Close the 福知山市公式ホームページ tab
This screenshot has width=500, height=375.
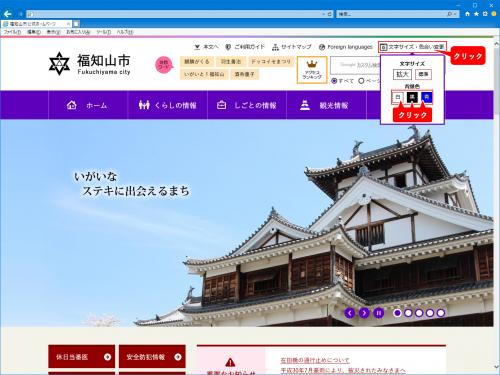(x=68, y=24)
